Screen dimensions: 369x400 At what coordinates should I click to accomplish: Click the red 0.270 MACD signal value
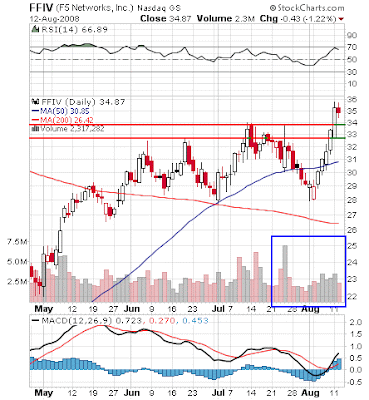[162, 321]
